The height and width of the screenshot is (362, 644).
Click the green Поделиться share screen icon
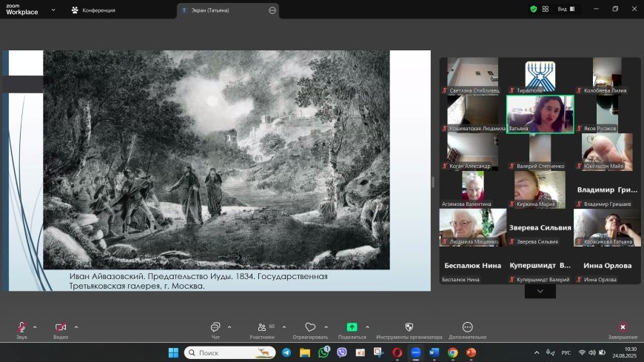point(352,326)
